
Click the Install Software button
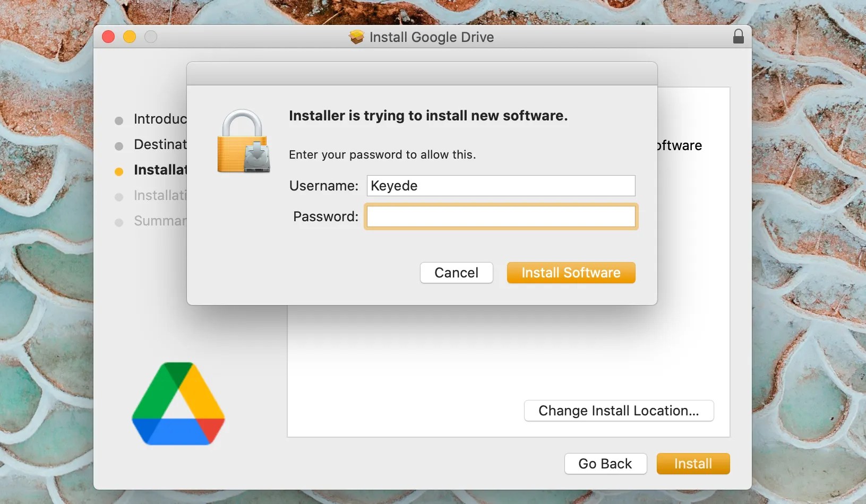pyautogui.click(x=571, y=273)
